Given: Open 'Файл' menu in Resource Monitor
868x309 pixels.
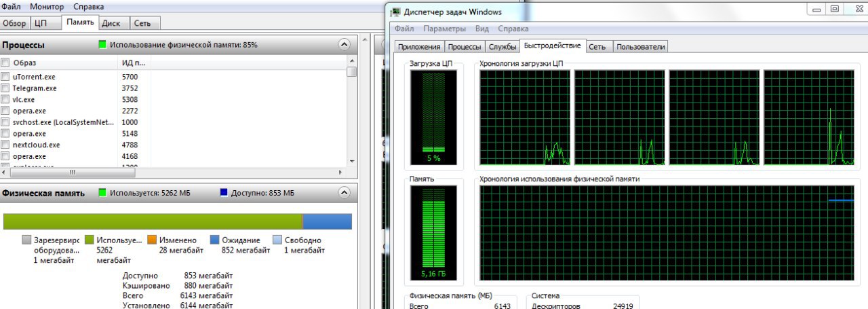Looking at the screenshot, I should (11, 6).
